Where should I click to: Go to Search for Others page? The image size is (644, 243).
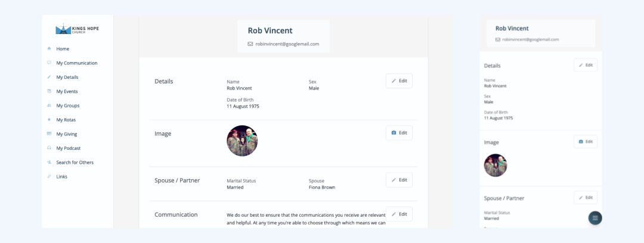(75, 162)
